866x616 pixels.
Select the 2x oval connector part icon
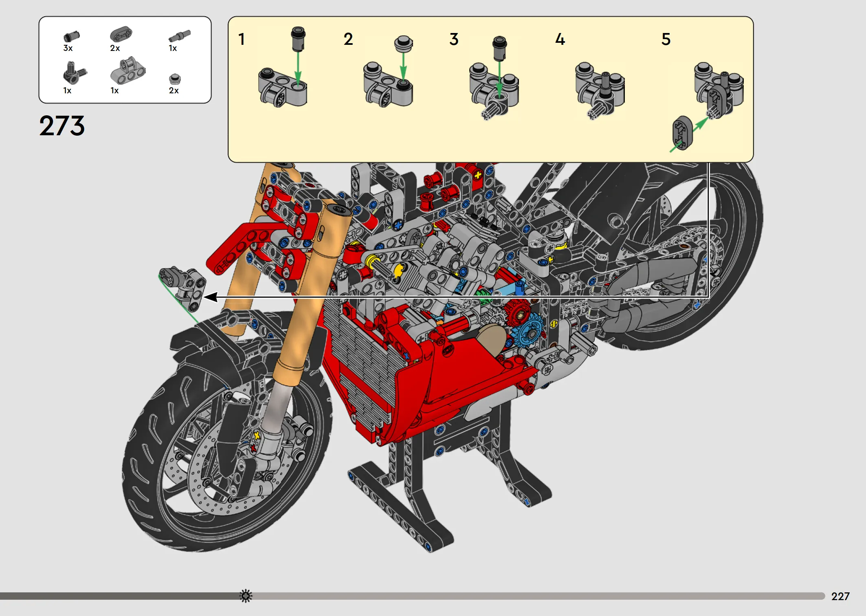coord(121,34)
